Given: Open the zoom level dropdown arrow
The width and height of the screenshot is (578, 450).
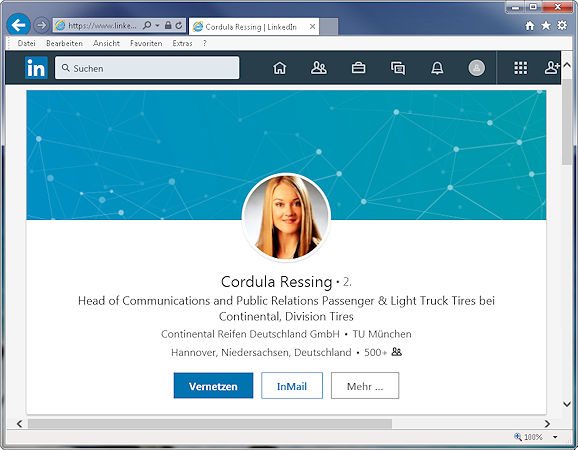Looking at the screenshot, I should coord(555,437).
